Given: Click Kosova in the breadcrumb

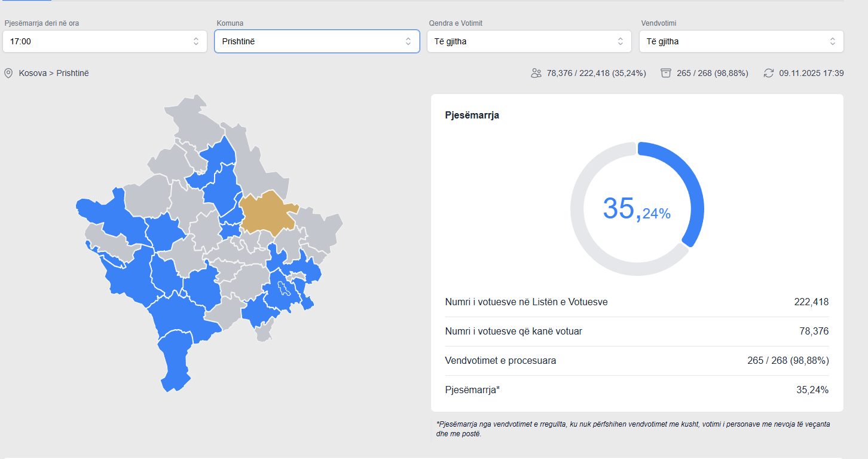Looking at the screenshot, I should 33,73.
